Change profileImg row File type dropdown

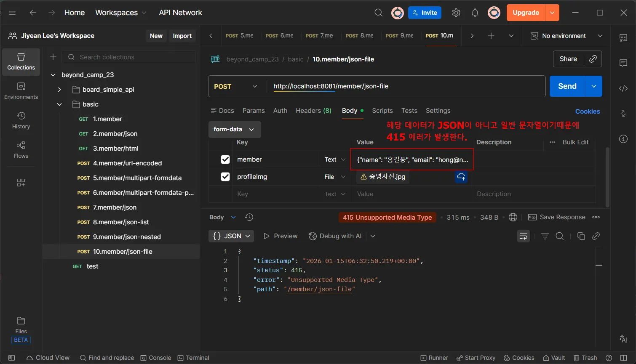pyautogui.click(x=335, y=177)
